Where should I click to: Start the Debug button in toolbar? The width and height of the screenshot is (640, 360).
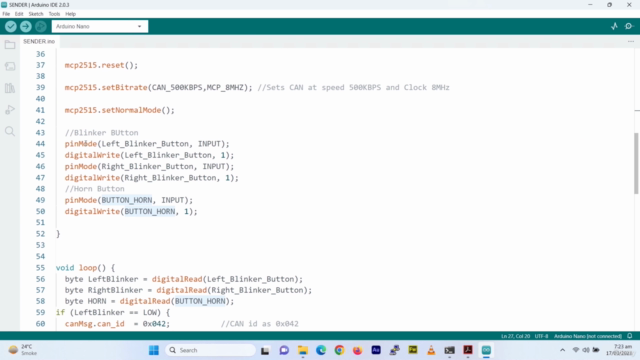(40, 27)
